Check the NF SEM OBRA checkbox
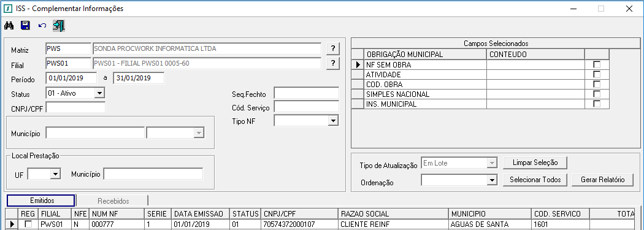 tap(597, 64)
